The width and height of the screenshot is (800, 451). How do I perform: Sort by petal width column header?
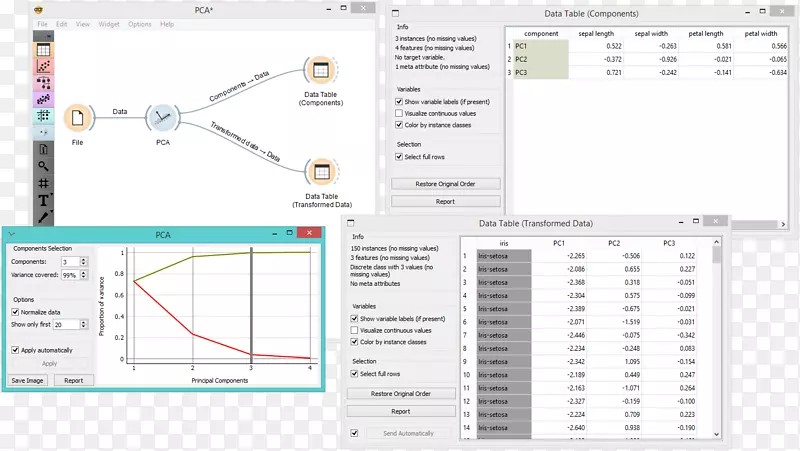coord(761,33)
